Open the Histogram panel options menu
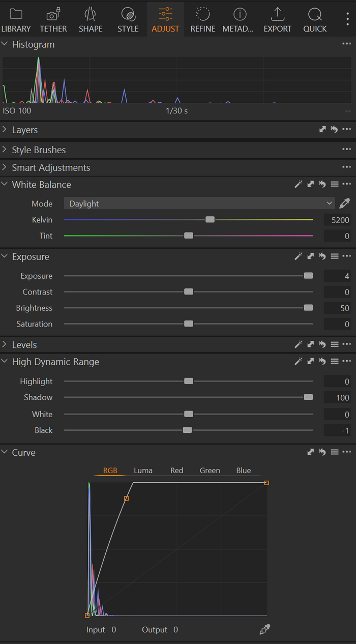This screenshot has width=356, height=644. point(347,44)
